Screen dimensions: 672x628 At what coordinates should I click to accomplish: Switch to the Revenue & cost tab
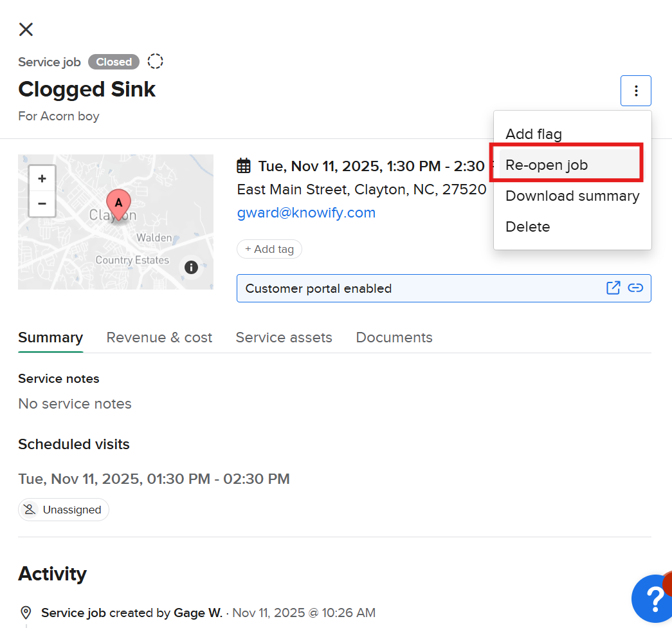click(159, 337)
